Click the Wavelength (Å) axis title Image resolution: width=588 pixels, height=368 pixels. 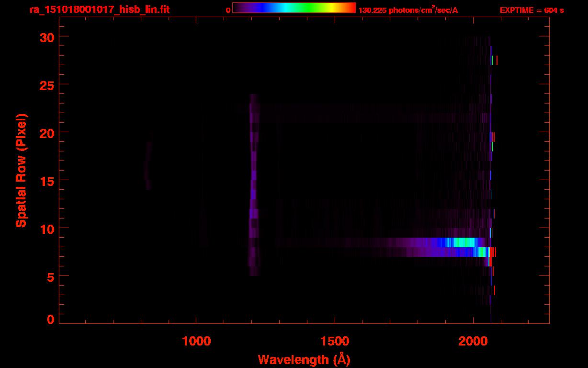point(304,359)
